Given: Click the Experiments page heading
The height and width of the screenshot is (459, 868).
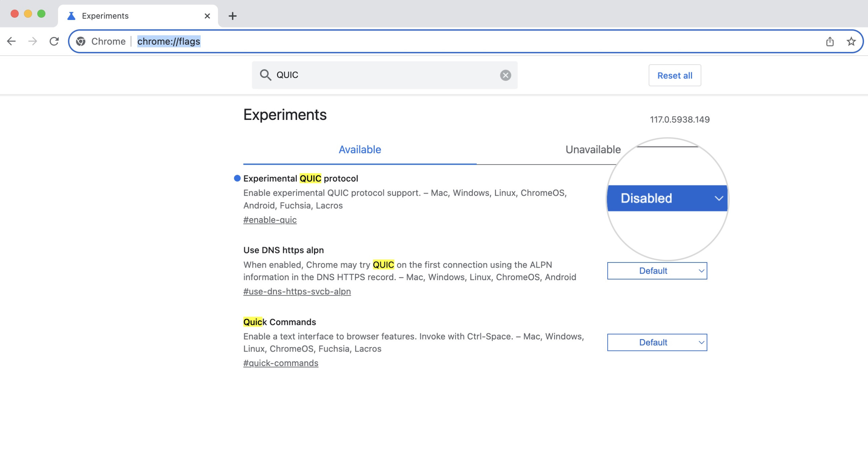Looking at the screenshot, I should (x=285, y=114).
